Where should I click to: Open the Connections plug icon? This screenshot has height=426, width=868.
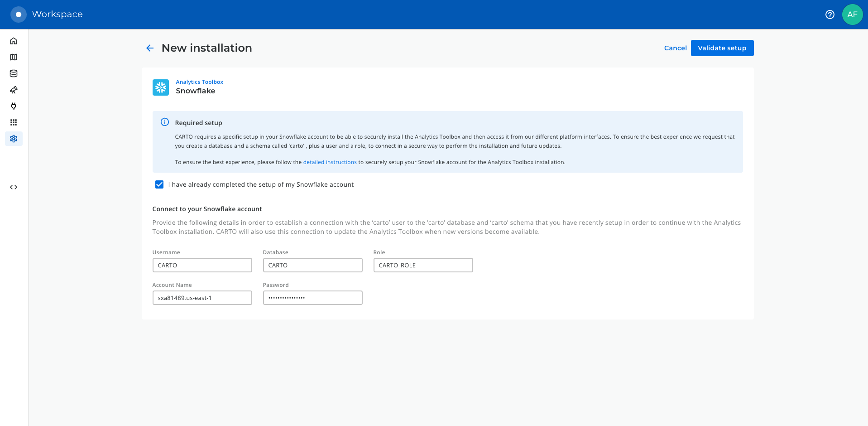pyautogui.click(x=14, y=106)
